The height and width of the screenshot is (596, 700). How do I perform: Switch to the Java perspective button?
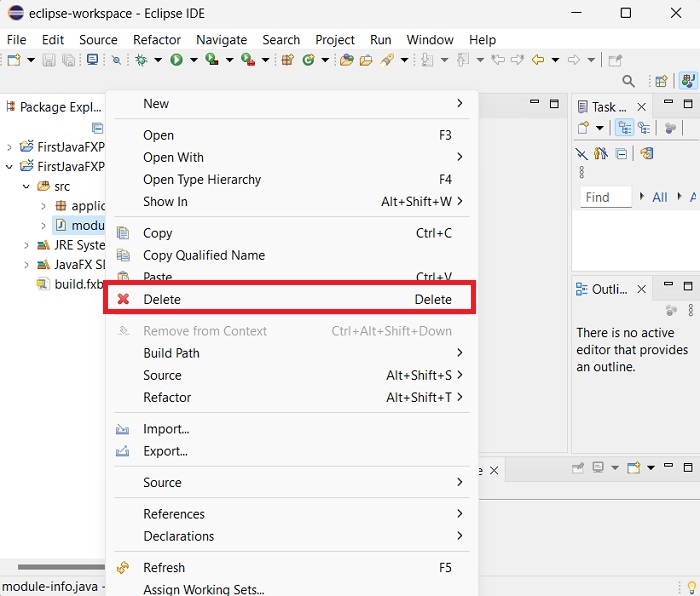coord(688,81)
